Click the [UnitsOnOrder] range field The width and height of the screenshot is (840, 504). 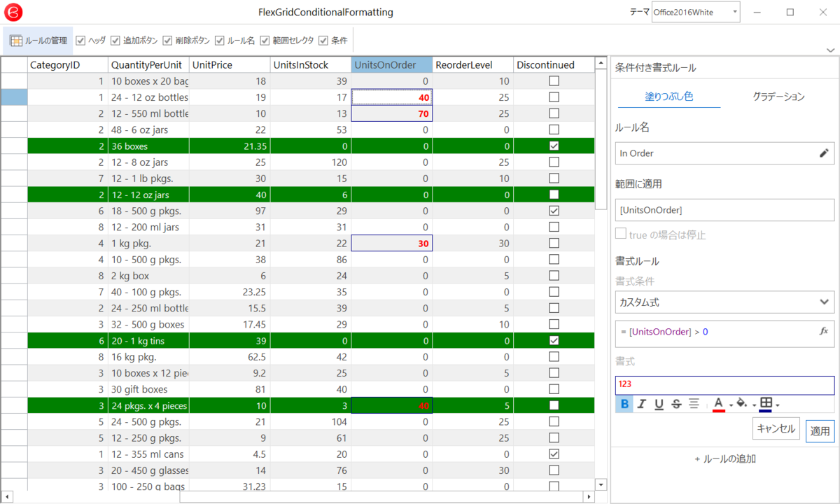724,210
